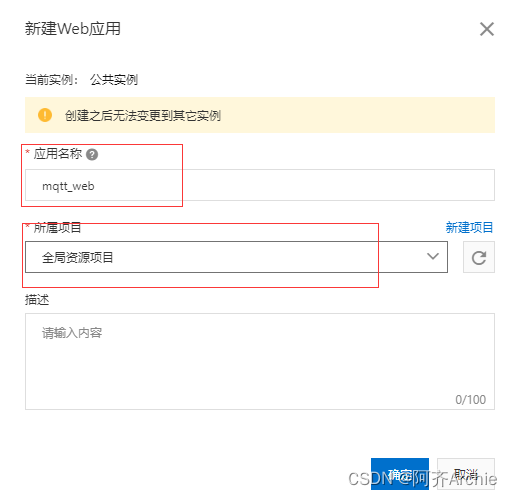Open the 全局资源项目 dropdown
This screenshot has width=512, height=497.
pos(236,257)
